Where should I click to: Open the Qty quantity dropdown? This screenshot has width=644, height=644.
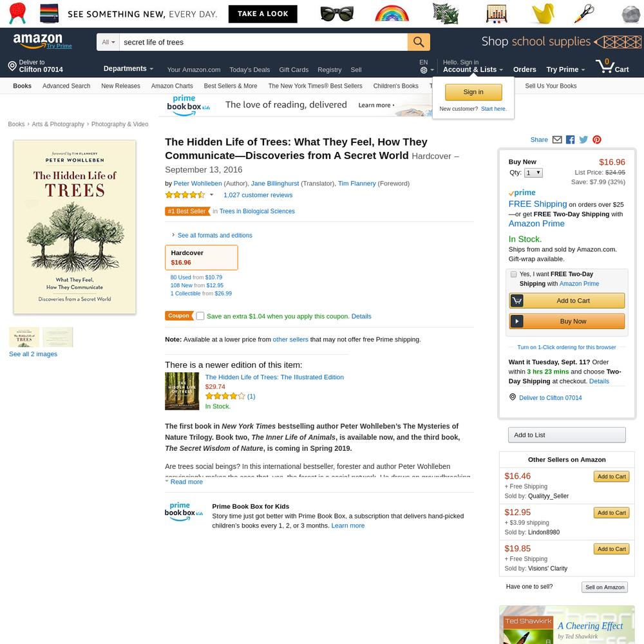[533, 173]
